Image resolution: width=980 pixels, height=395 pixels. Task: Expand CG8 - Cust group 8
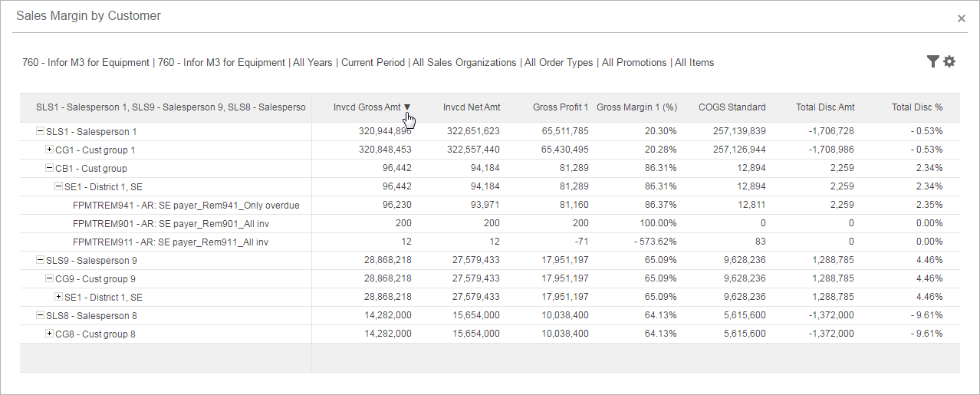coord(50,334)
